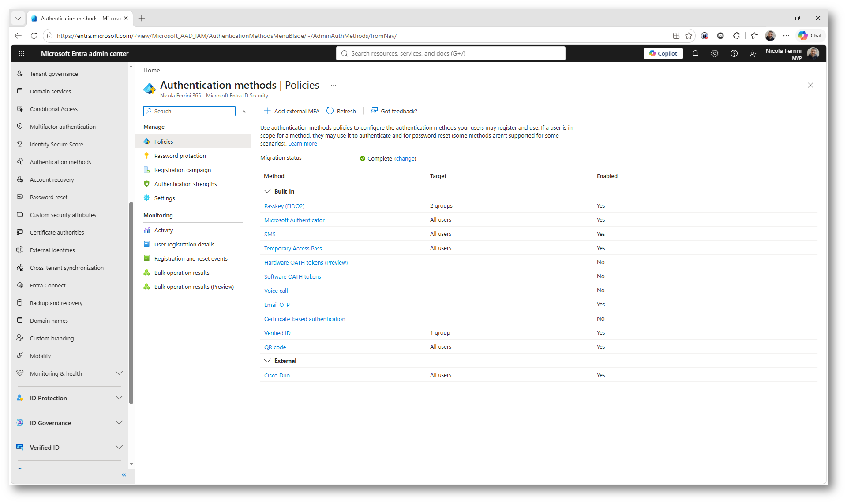This screenshot has width=847, height=504.
Task: Click the Password reset sidebar icon
Action: tap(20, 197)
